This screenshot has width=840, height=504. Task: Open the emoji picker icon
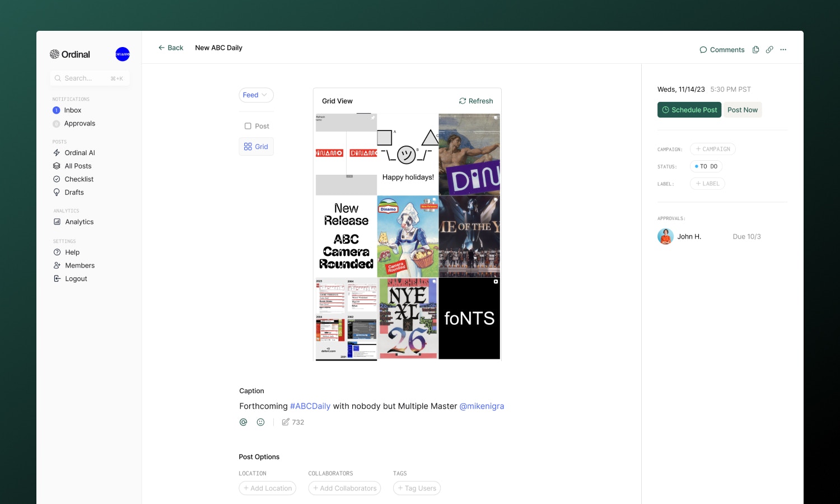260,422
